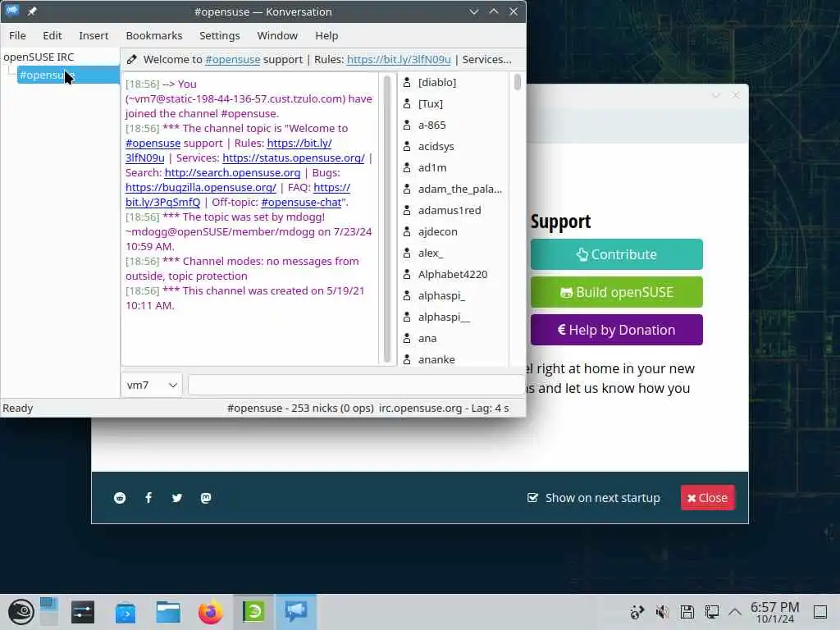Click the Lag: 4 s status bar text
Screen dimensions: 840x630
point(490,409)
